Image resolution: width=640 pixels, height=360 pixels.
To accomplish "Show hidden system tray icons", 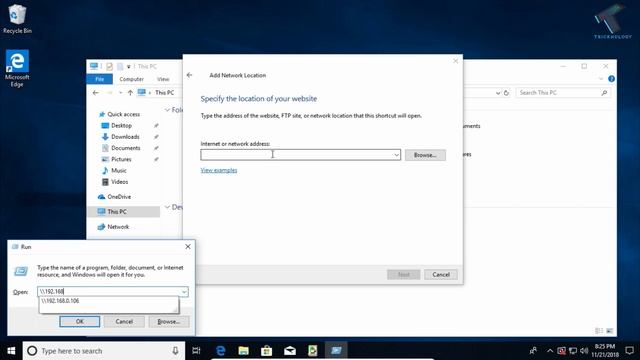I will 550,351.
